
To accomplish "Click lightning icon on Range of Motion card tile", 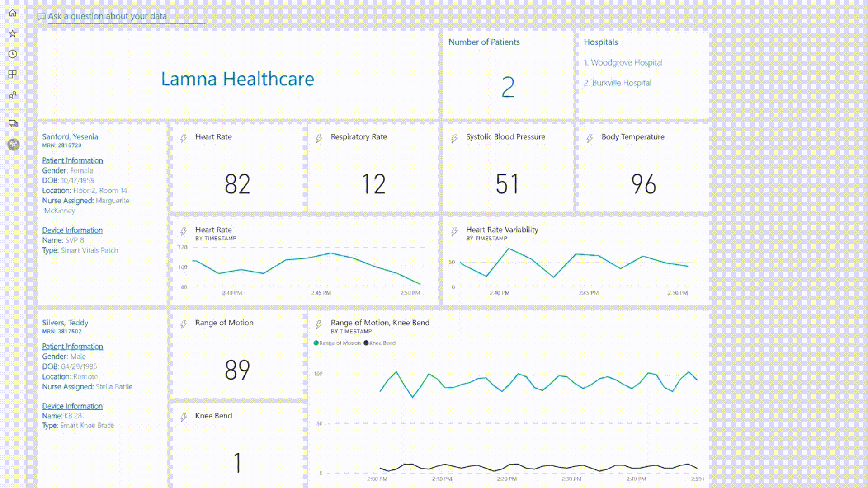I will [x=184, y=325].
